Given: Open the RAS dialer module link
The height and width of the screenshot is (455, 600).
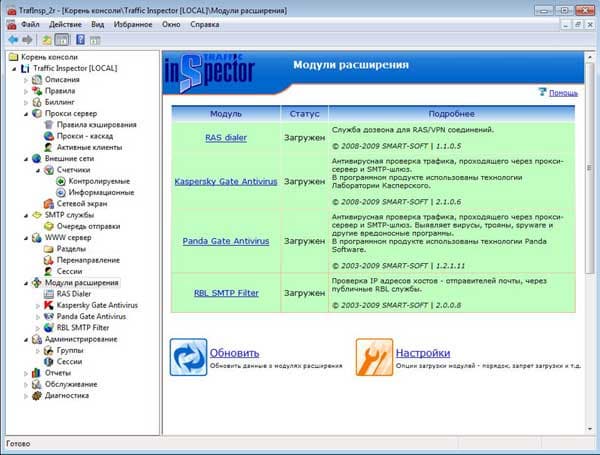Looking at the screenshot, I should point(226,138).
